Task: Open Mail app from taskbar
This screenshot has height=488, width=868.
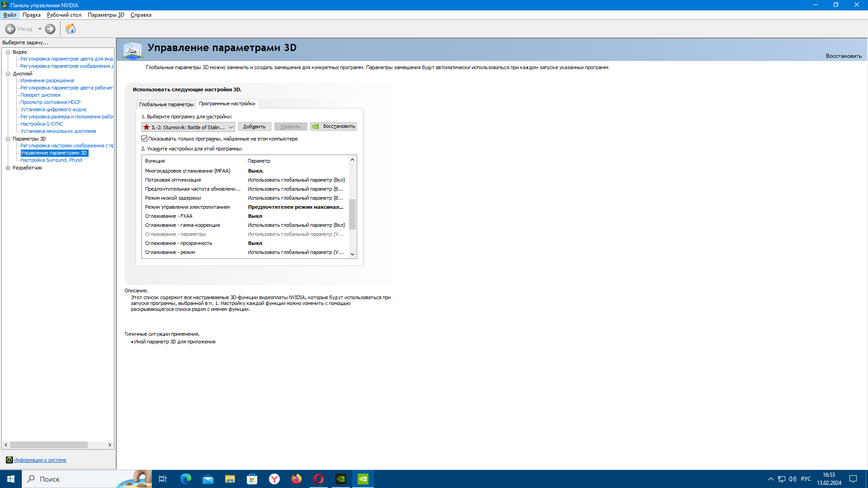Action: click(208, 479)
